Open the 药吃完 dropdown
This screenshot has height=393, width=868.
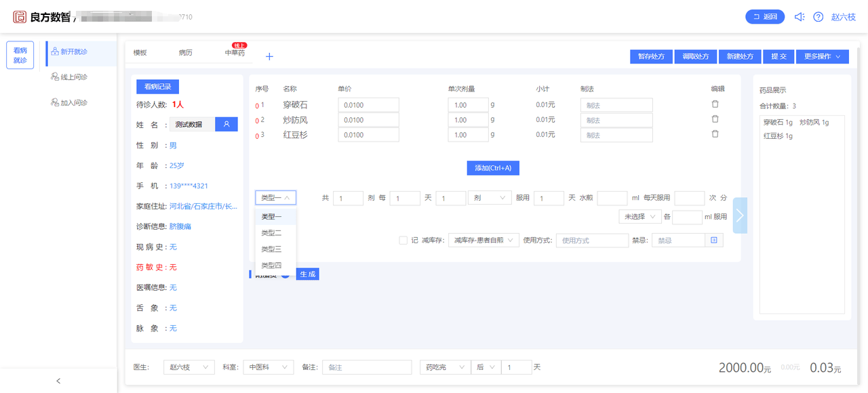coord(445,367)
